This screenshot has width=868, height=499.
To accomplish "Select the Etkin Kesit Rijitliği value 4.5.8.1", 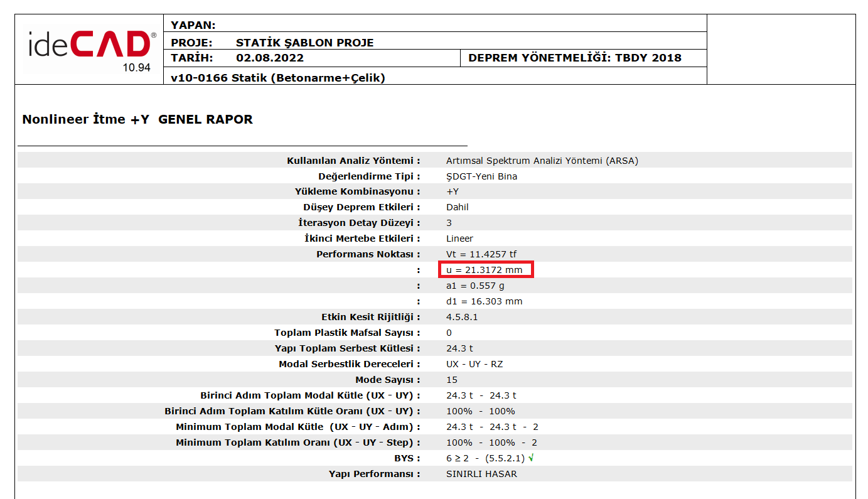I will coord(462,317).
